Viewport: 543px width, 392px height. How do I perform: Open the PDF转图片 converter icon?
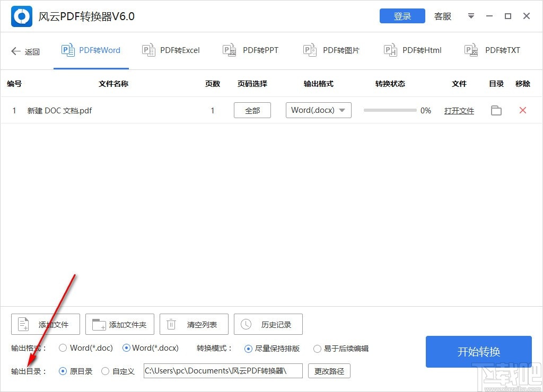click(x=310, y=50)
